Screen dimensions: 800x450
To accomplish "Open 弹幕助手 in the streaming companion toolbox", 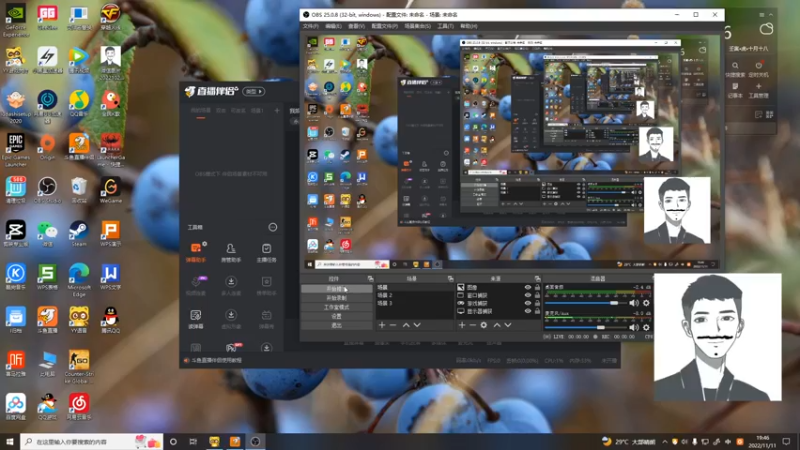I will [x=196, y=252].
